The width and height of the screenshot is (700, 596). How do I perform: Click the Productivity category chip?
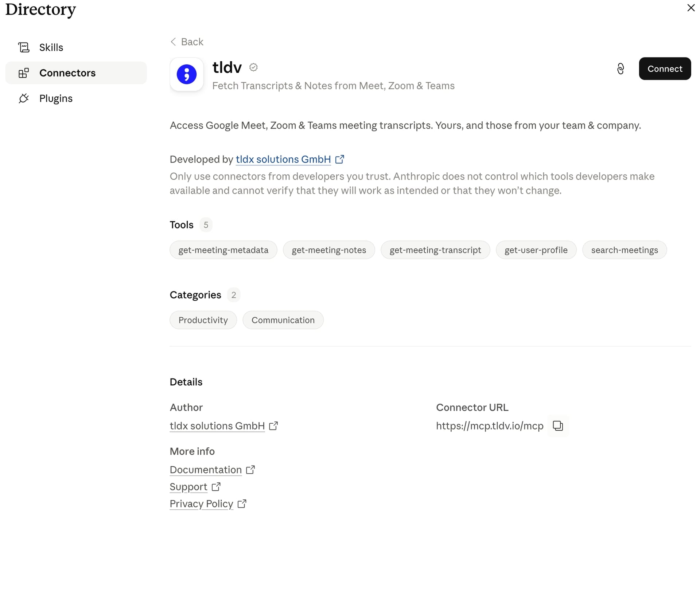[203, 320]
